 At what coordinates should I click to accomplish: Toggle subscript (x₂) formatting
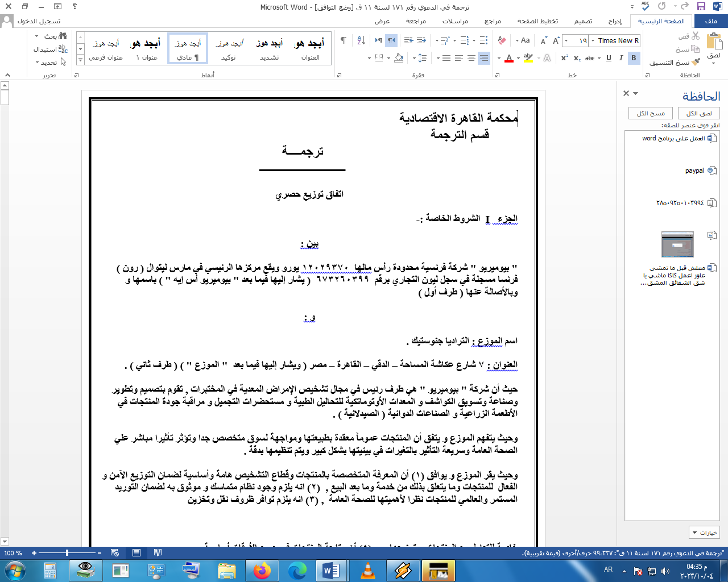[x=577, y=58]
